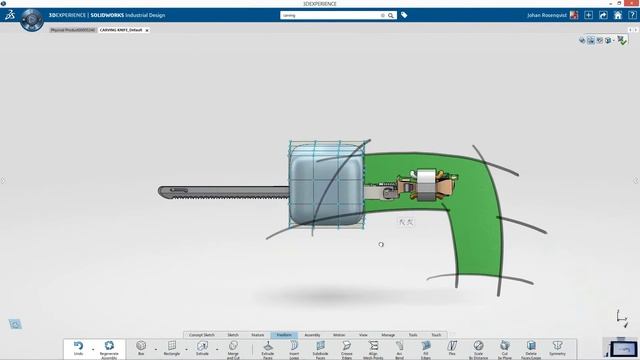The image size is (640, 360).
Task: Select the Freeform tab
Action: [284, 335]
